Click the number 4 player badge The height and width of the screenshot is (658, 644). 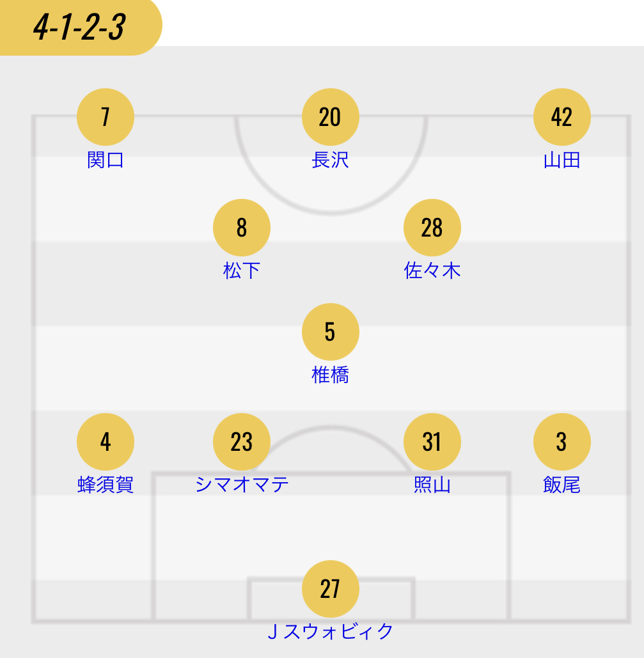pyautogui.click(x=106, y=442)
